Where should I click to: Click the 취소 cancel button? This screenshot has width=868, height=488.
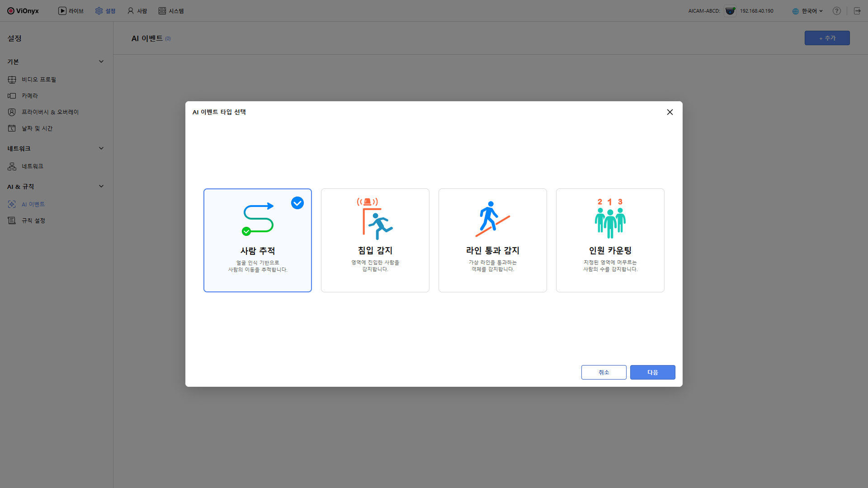point(604,372)
